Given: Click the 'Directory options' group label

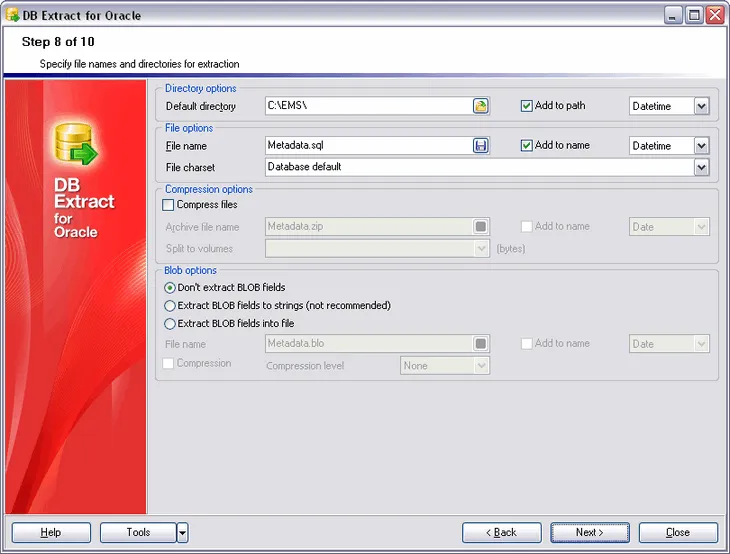Looking at the screenshot, I should coord(201,88).
